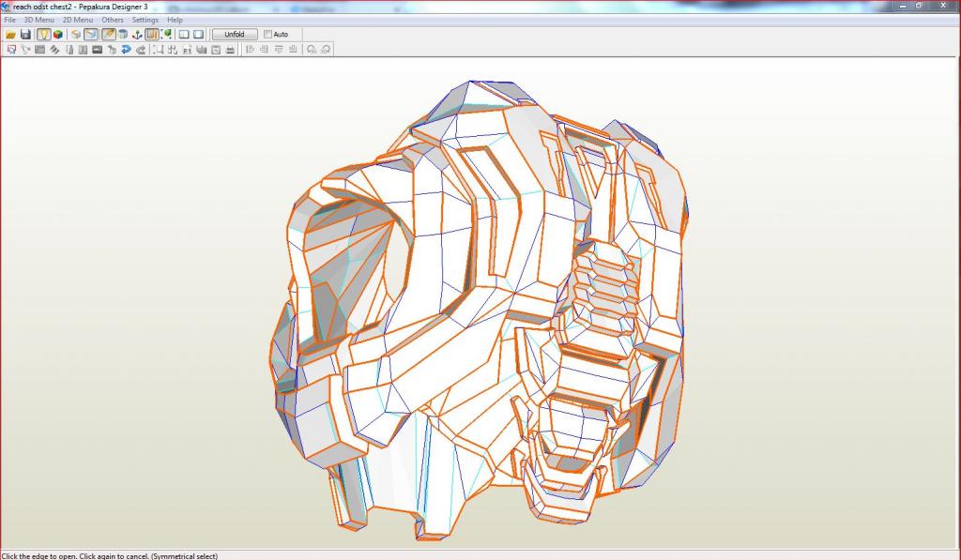Click the align bottom icon
961x560 pixels.
[x=293, y=50]
